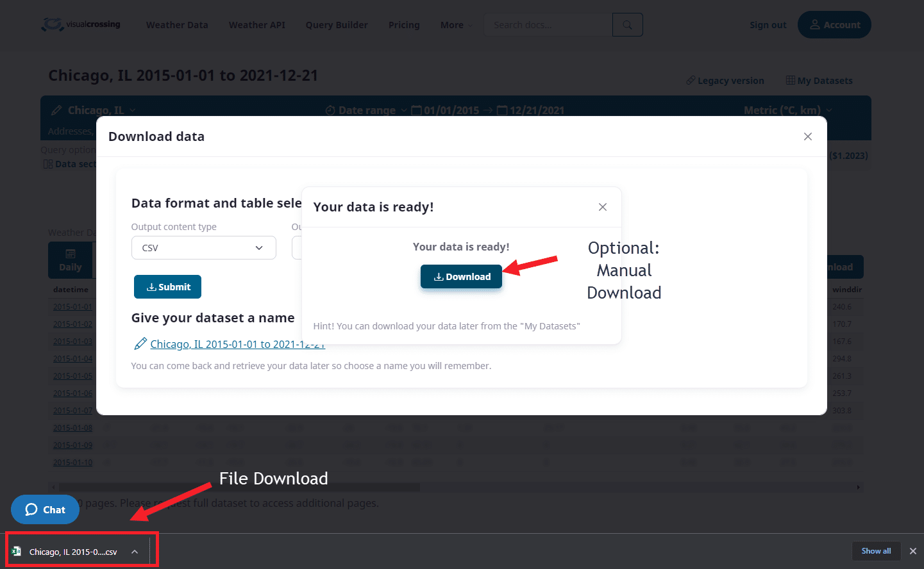Switch to the Daily tab
The height and width of the screenshot is (569, 924).
click(x=71, y=260)
